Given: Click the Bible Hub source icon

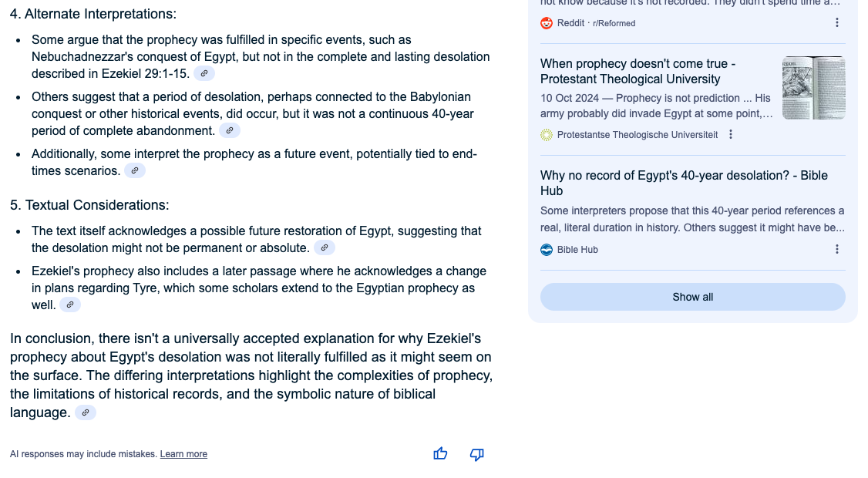Looking at the screenshot, I should (547, 250).
